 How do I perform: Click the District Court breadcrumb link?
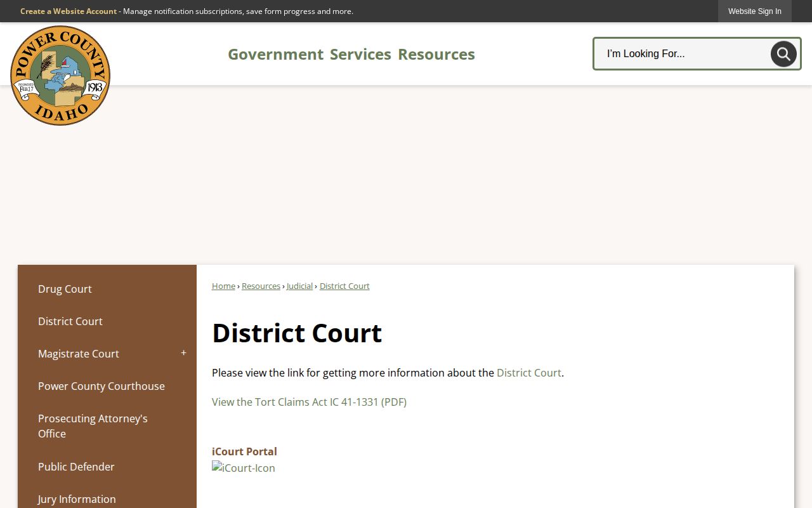(x=344, y=286)
